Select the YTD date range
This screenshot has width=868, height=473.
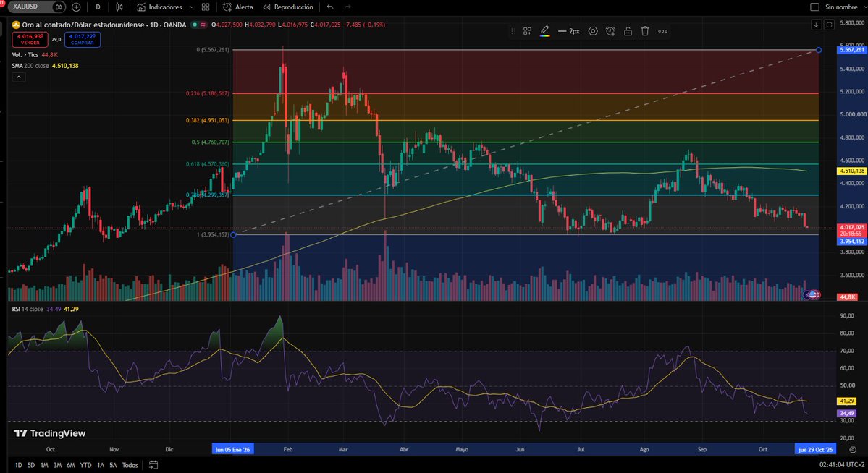coord(86,465)
